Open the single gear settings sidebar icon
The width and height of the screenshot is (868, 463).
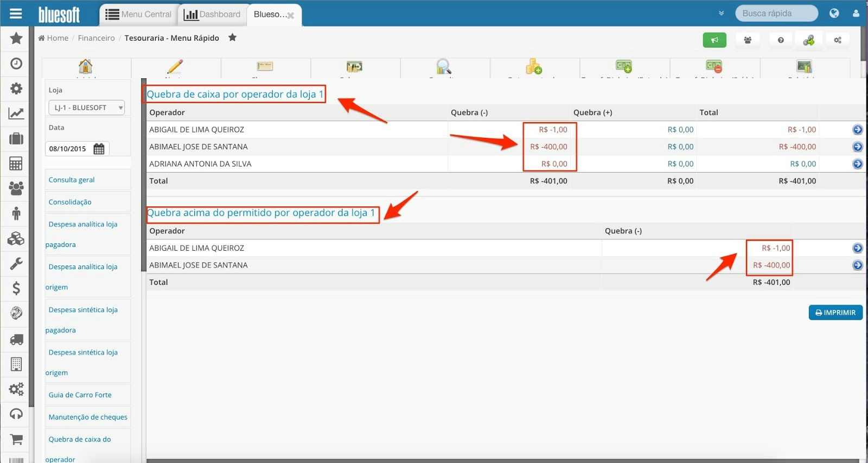(16, 88)
